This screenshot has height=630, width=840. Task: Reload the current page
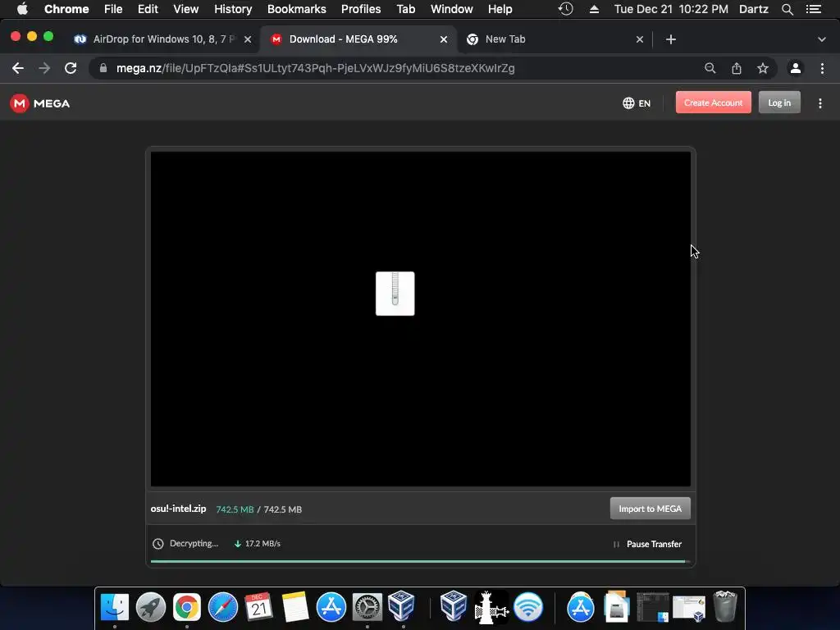[71, 68]
